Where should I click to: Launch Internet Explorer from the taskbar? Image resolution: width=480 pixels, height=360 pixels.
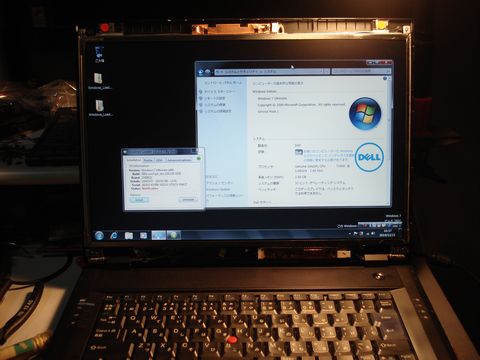pos(114,235)
